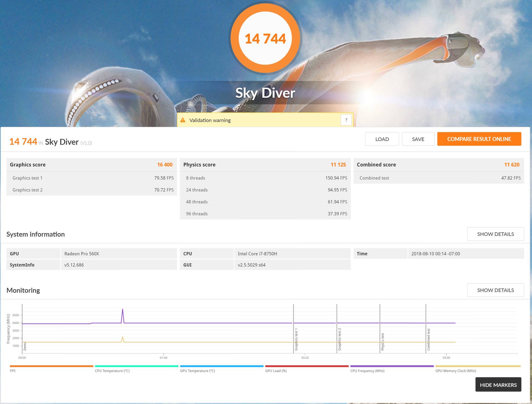This screenshot has width=532, height=404.
Task: Show details for System information
Action: pyautogui.click(x=495, y=234)
